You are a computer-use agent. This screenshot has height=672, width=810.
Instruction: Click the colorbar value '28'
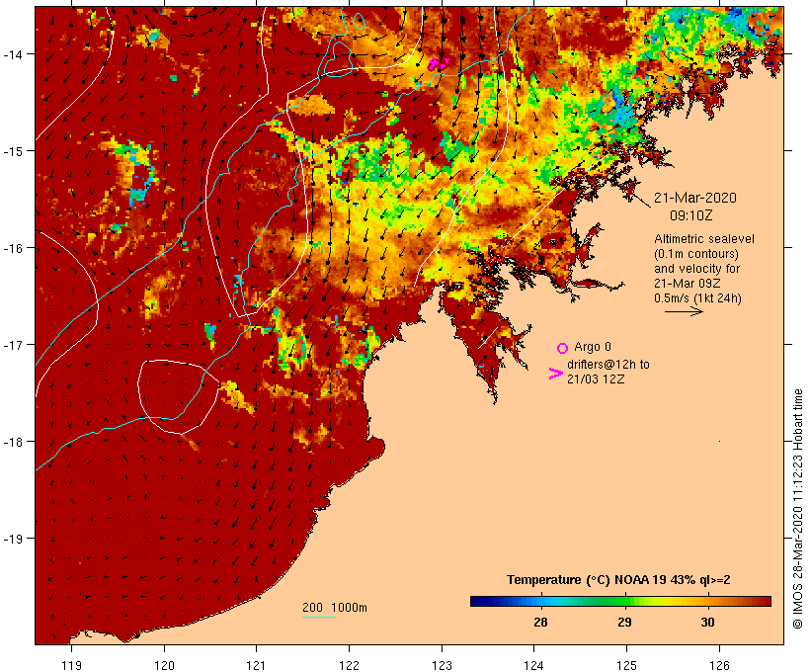pyautogui.click(x=540, y=622)
